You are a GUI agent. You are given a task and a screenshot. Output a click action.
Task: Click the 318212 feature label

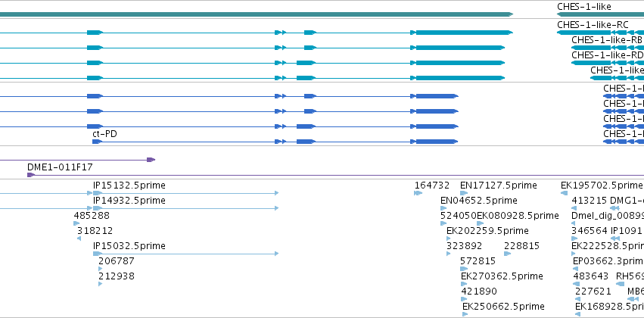(95, 230)
